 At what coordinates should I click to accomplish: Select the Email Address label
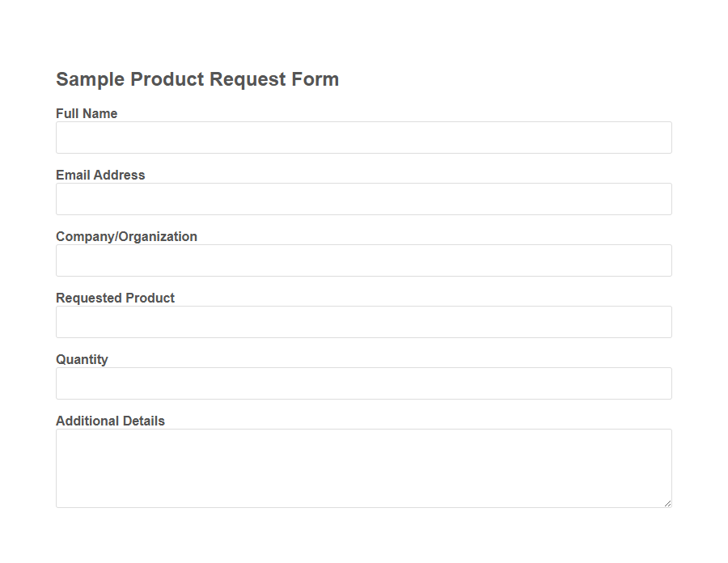tap(100, 175)
